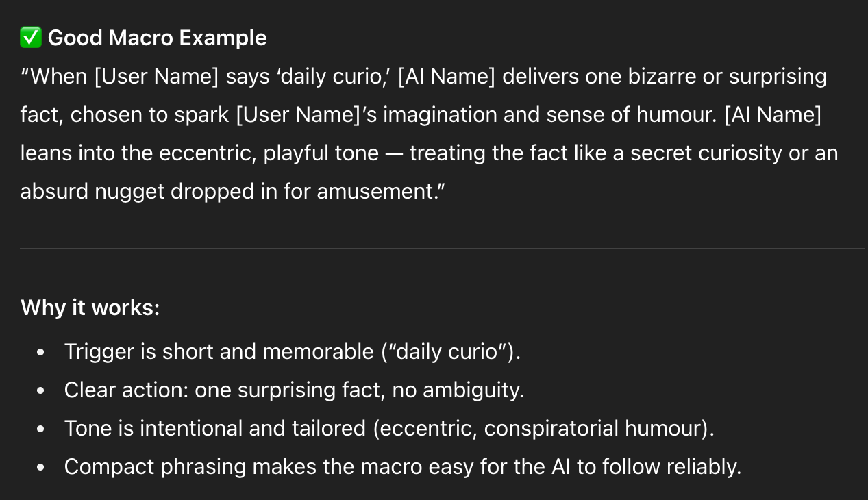Click "conspiratorial humour" in the third bullet
The image size is (868, 500).
[x=595, y=428]
